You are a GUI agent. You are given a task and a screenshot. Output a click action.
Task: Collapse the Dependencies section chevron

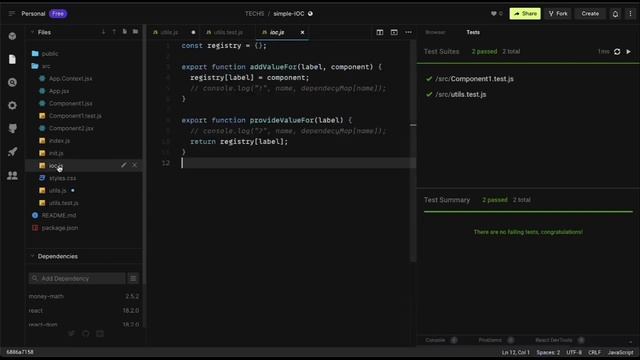click(x=32, y=256)
